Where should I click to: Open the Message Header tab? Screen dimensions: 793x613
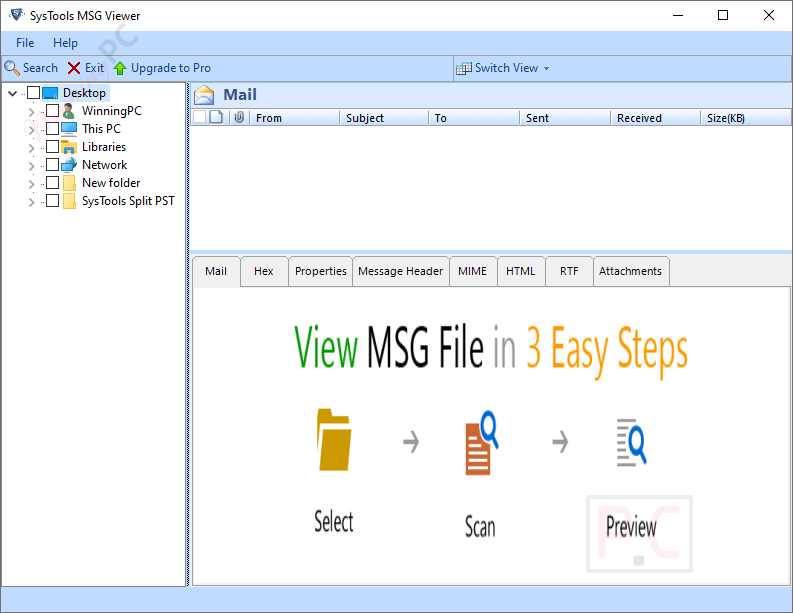tap(401, 272)
